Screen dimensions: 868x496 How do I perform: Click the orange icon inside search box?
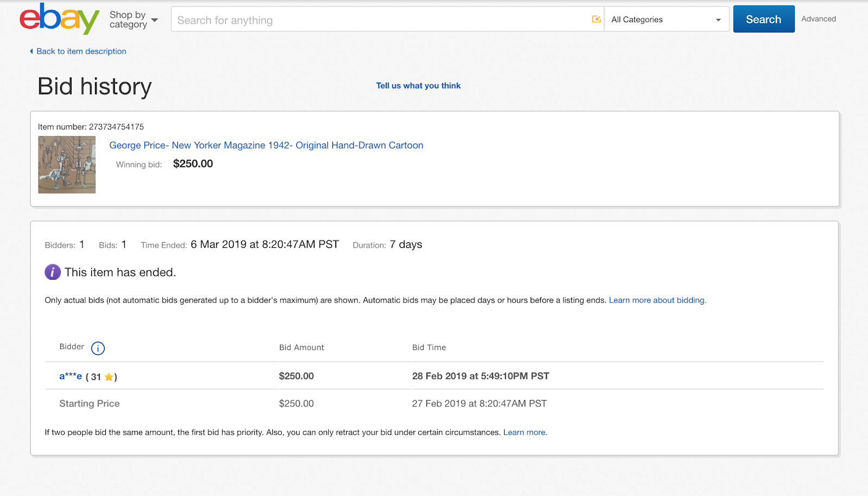click(x=596, y=20)
